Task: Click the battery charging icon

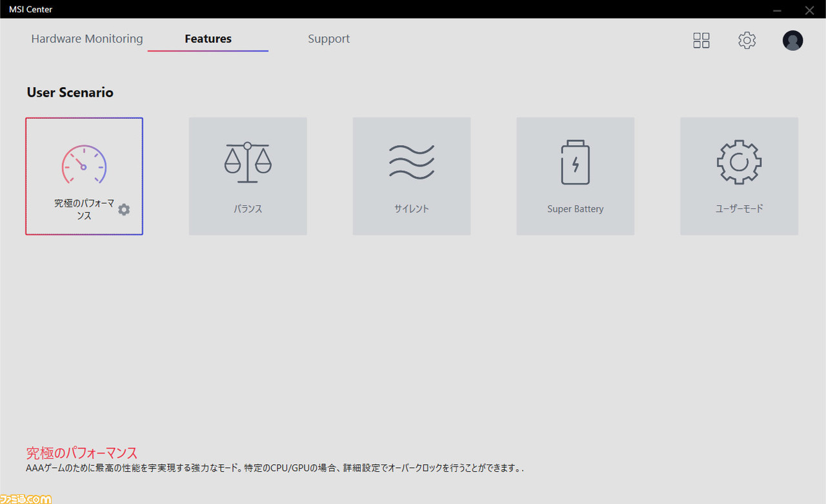Action: pos(575,162)
